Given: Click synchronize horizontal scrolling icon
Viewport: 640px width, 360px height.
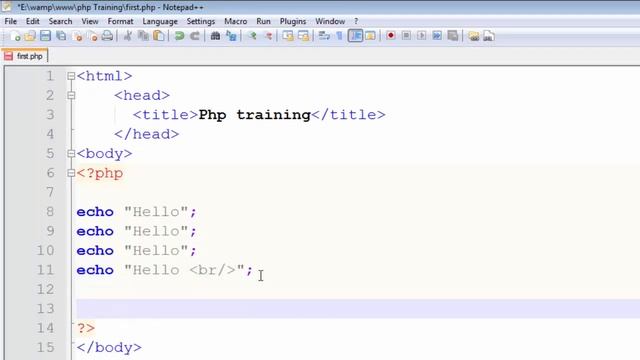Looking at the screenshot, I should (x=304, y=36).
